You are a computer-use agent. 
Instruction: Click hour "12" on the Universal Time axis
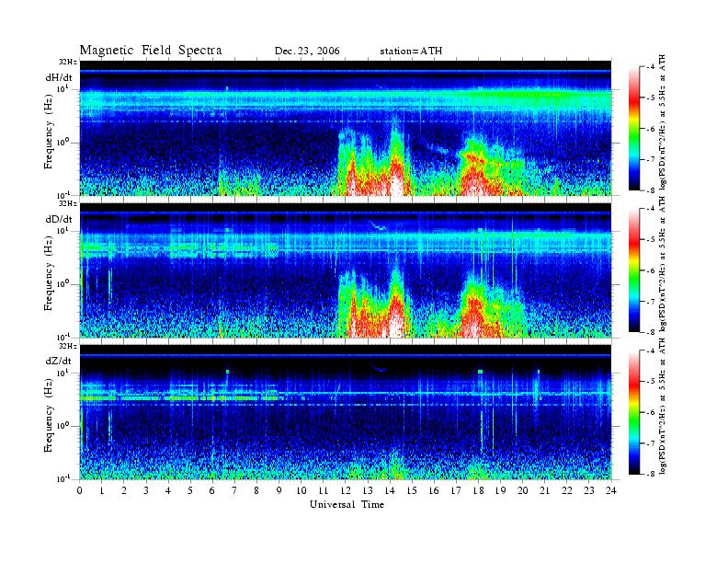coord(346,490)
